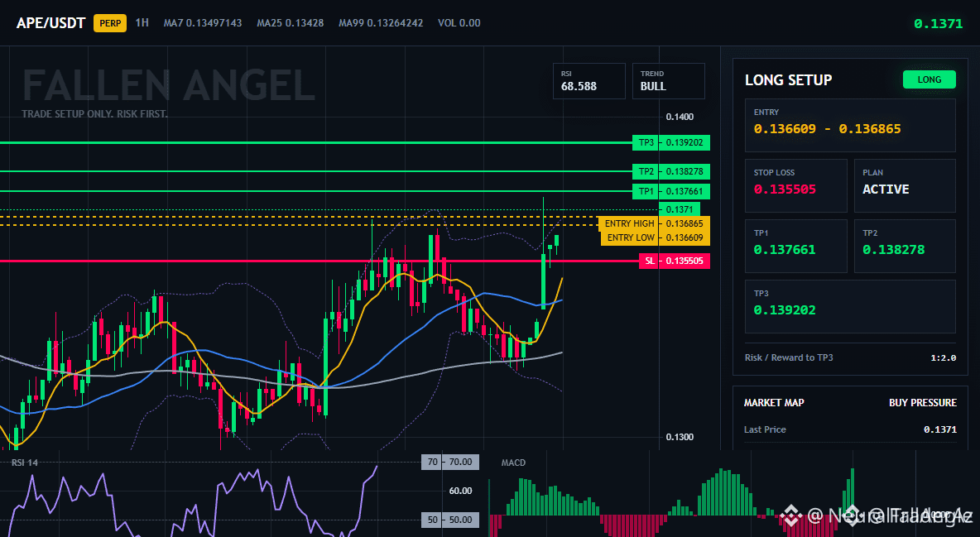Click the TP1 0.137661 panel card
This screenshot has height=537, width=980.
pyautogui.click(x=795, y=246)
